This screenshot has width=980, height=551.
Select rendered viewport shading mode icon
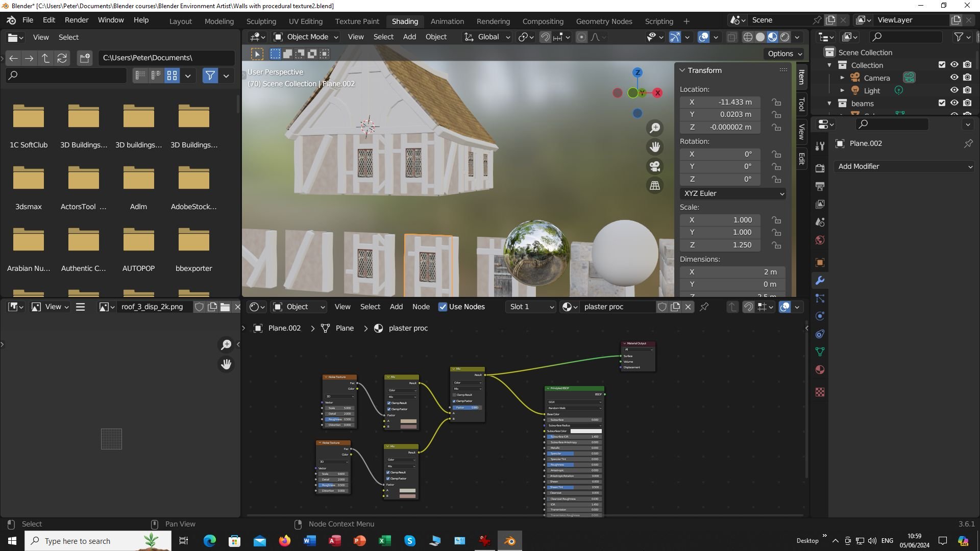coord(785,37)
